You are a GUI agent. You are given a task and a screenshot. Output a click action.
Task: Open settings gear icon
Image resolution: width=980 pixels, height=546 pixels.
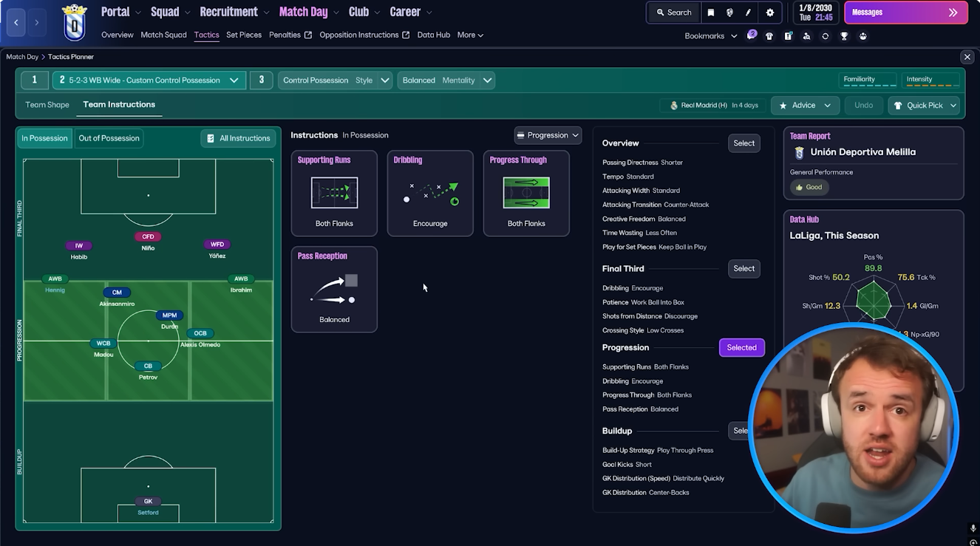tap(770, 13)
